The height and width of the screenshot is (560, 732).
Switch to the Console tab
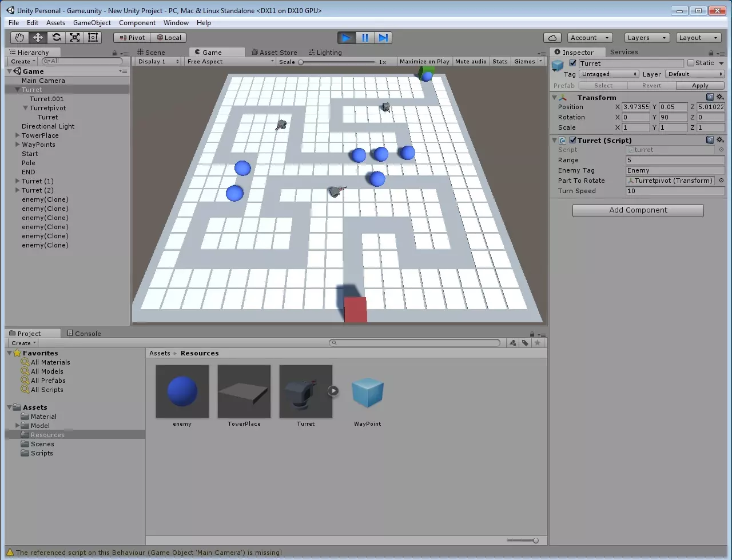(83, 334)
